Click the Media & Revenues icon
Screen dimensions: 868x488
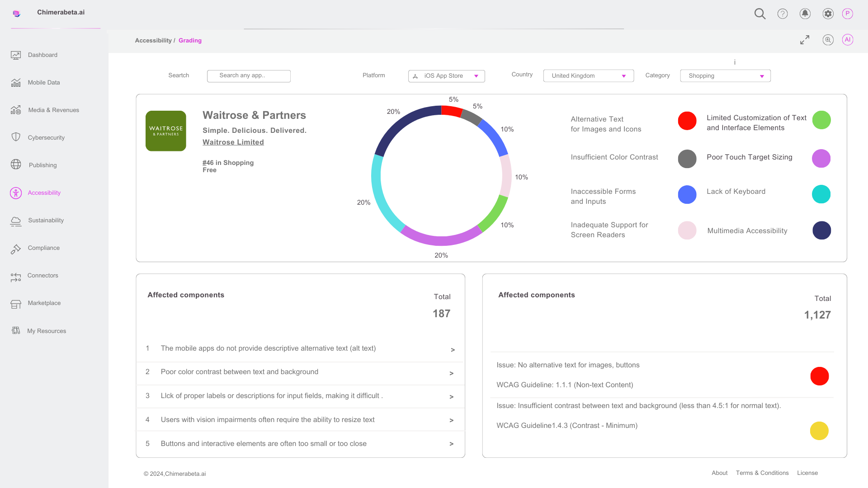16,110
